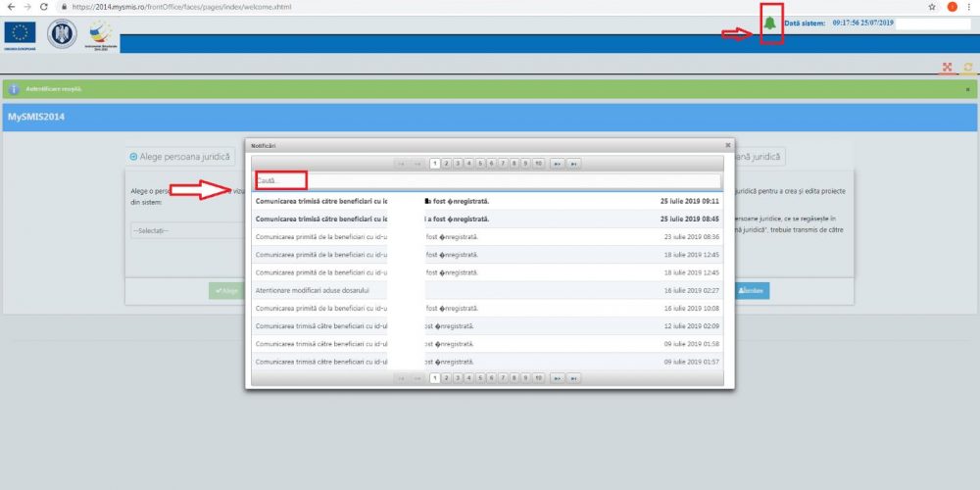Click the yellow refresh icon
This screenshot has width=980, height=490.
[x=967, y=68]
